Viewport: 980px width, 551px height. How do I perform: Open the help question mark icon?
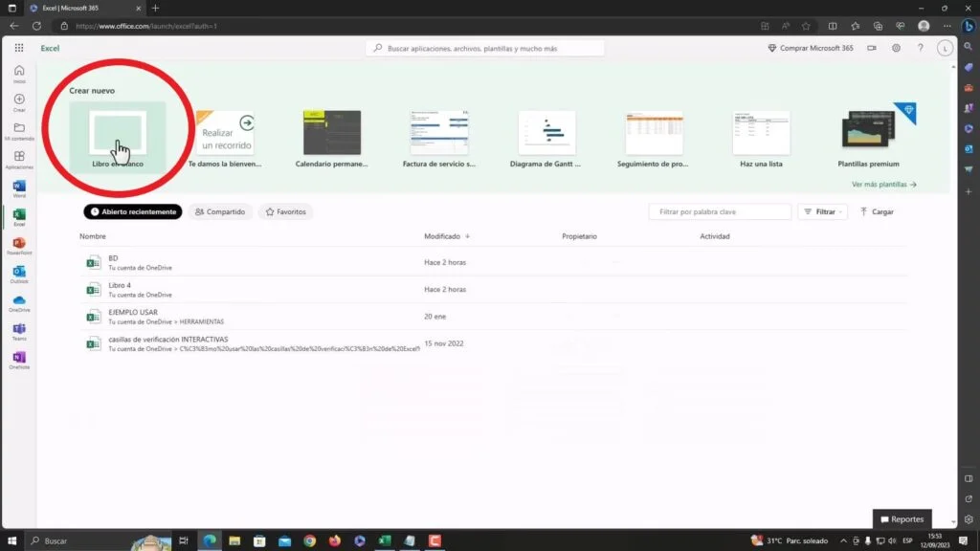pyautogui.click(x=920, y=48)
